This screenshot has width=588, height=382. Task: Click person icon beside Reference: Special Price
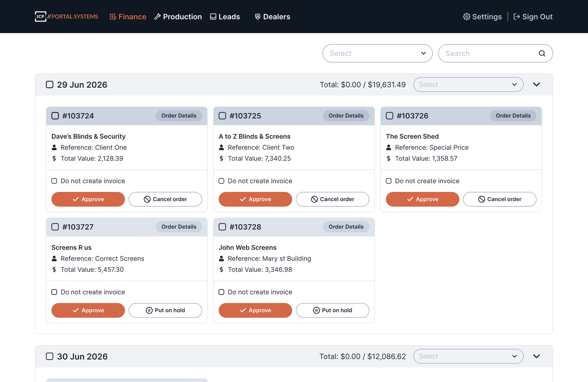click(x=389, y=148)
